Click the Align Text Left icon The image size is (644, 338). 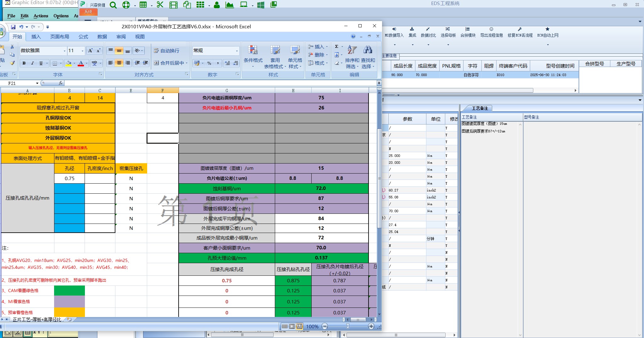pos(111,63)
